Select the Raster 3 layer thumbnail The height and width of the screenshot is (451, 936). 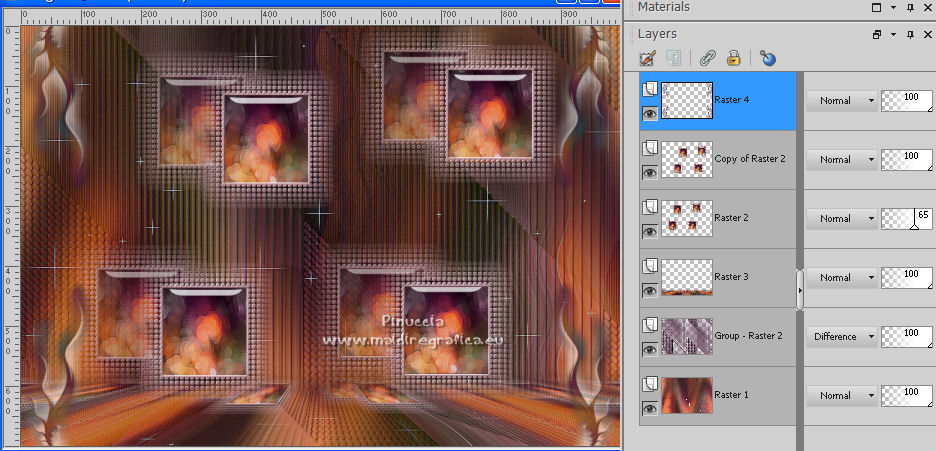pos(687,277)
